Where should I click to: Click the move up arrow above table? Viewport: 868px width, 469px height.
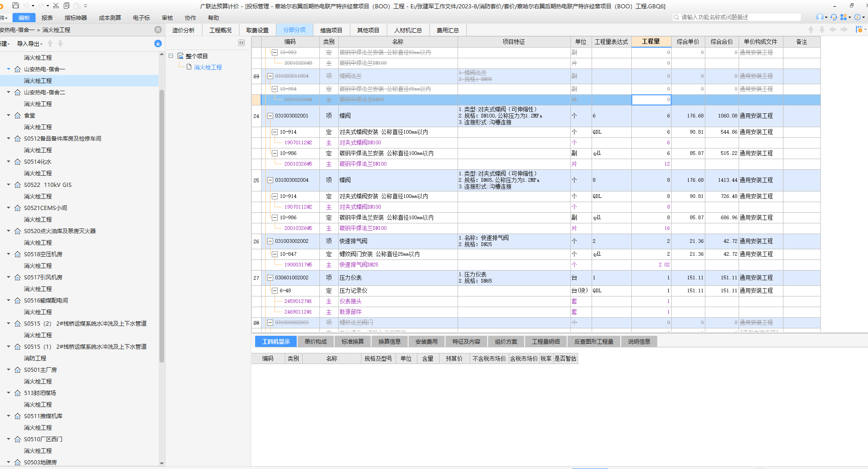811,30
